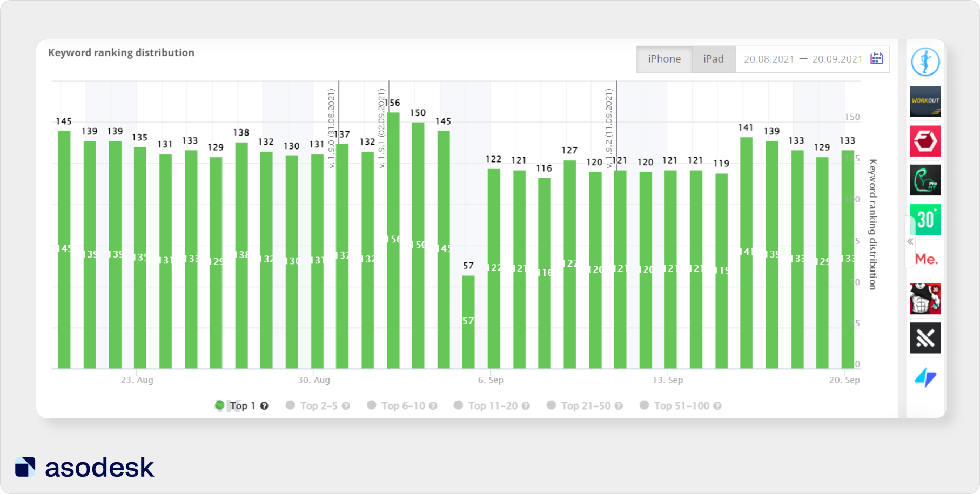980x494 pixels.
Task: Pick the green bicep Pro Fit app
Action: click(x=925, y=180)
